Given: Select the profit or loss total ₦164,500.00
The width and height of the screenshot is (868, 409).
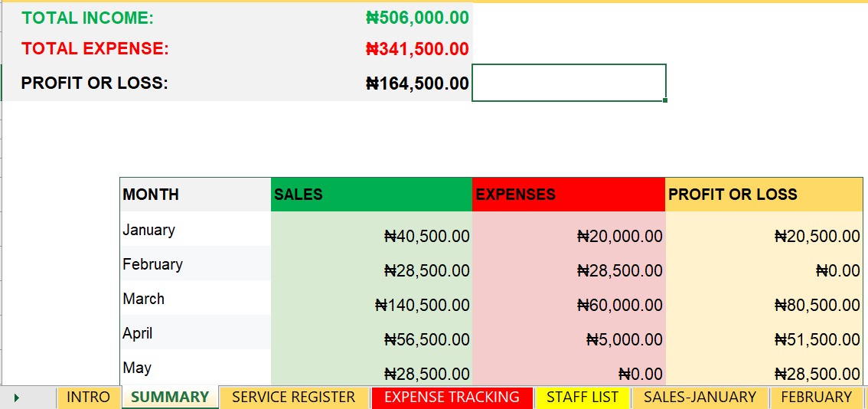Looking at the screenshot, I should tap(417, 83).
